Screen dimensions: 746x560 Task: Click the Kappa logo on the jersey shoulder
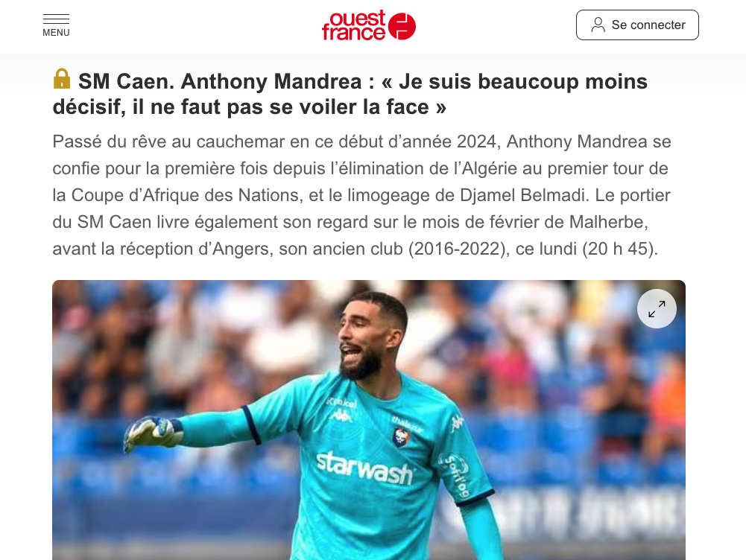(457, 422)
